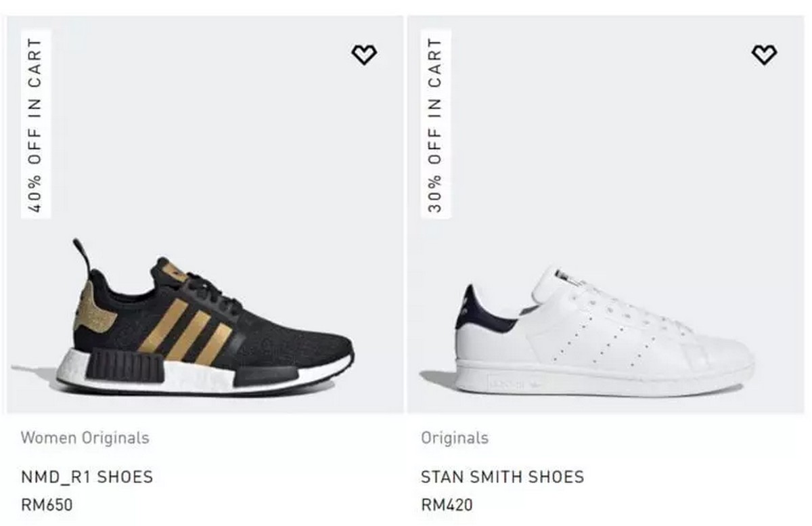Viewport: 812px width, 526px height.
Task: Open the NMD_R1 SHOES product title
Action: coord(87,477)
